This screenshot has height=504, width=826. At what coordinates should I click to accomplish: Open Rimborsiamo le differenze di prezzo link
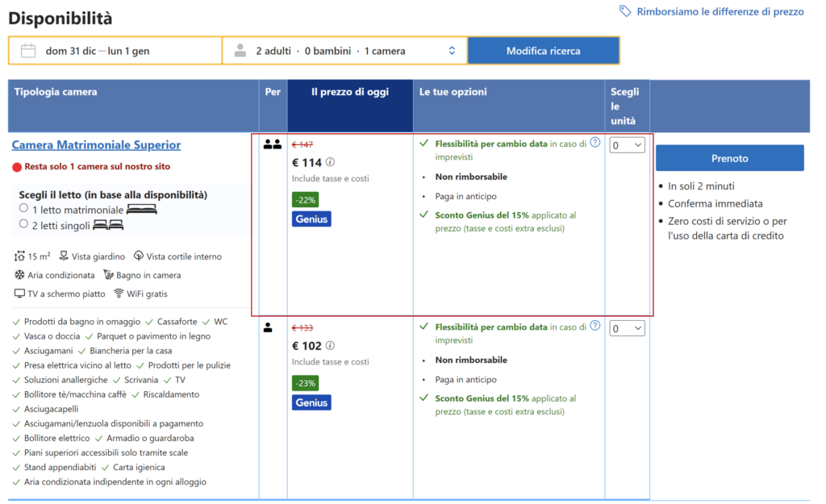(x=720, y=11)
